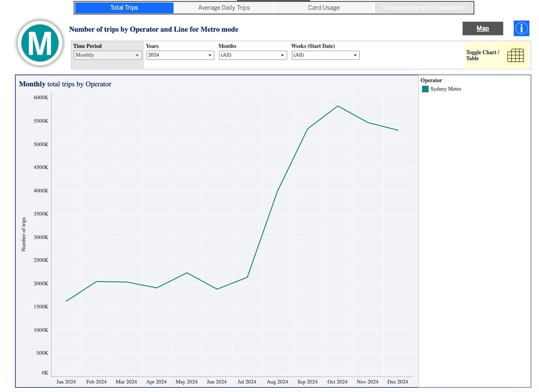Toggle chart/table view grid icon
This screenshot has height=392, width=539.
pyautogui.click(x=515, y=55)
